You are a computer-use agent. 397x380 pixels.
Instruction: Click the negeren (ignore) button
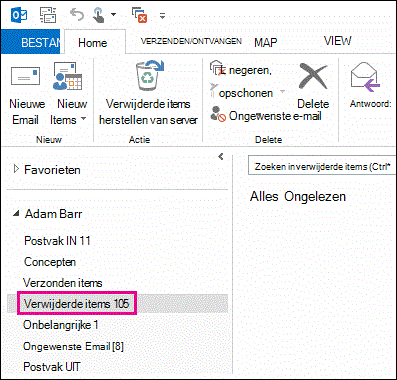tap(241, 69)
